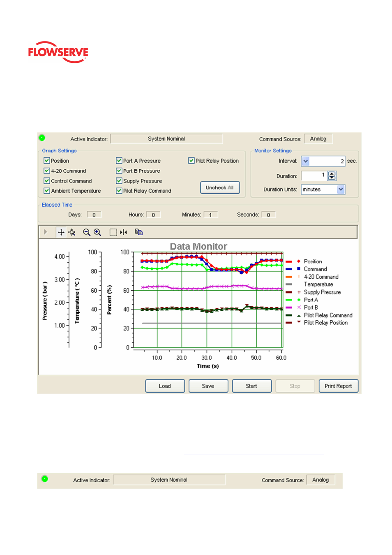Image resolution: width=392 pixels, height=555 pixels.
Task: Click the green status LED in bottom bar
Action: [x=45, y=479]
